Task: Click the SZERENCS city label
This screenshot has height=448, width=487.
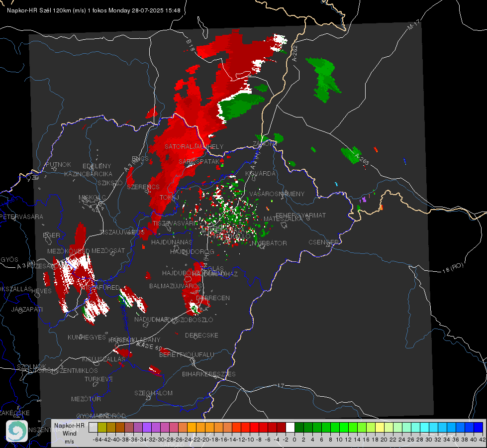Action: [x=143, y=187]
